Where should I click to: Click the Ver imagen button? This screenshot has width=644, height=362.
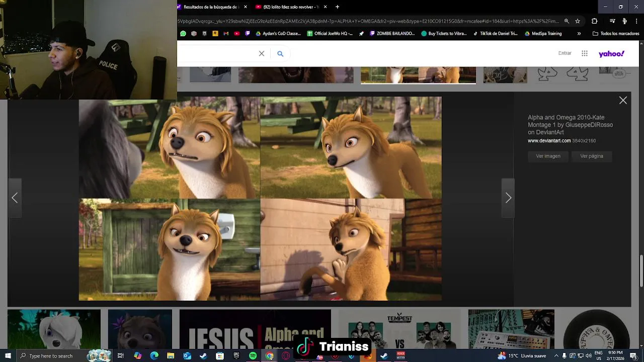tap(548, 156)
